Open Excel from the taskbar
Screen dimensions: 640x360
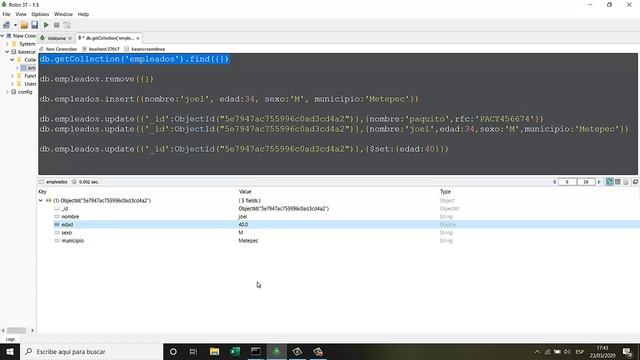(x=235, y=352)
